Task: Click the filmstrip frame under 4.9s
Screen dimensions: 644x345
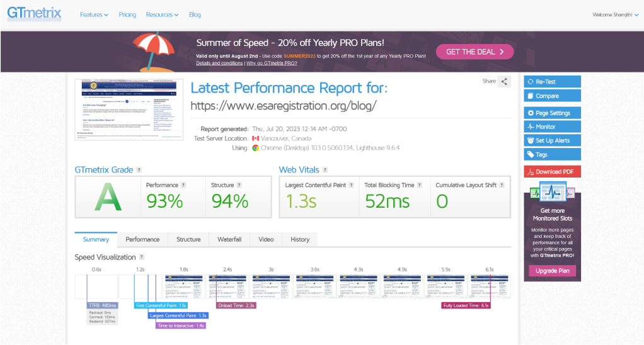Action: click(403, 286)
